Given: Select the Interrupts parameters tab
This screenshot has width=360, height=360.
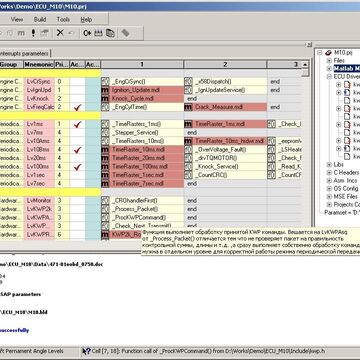Looking at the screenshot, I should [25, 53].
